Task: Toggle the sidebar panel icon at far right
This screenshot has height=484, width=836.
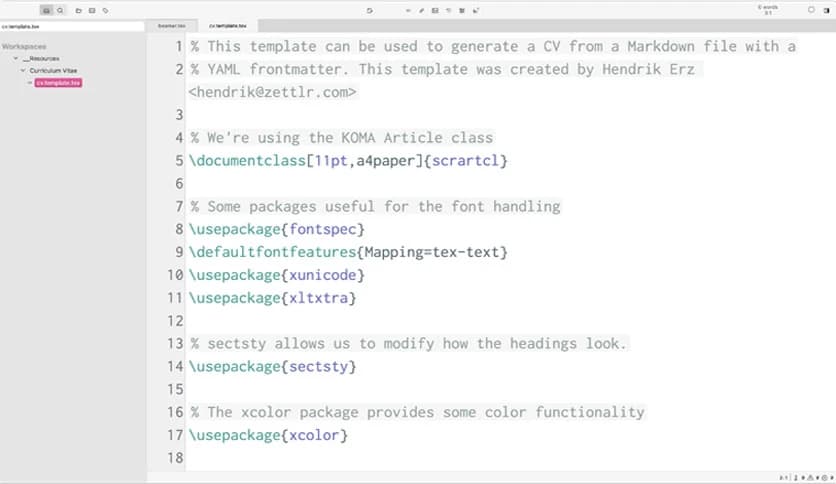Action: tap(827, 10)
